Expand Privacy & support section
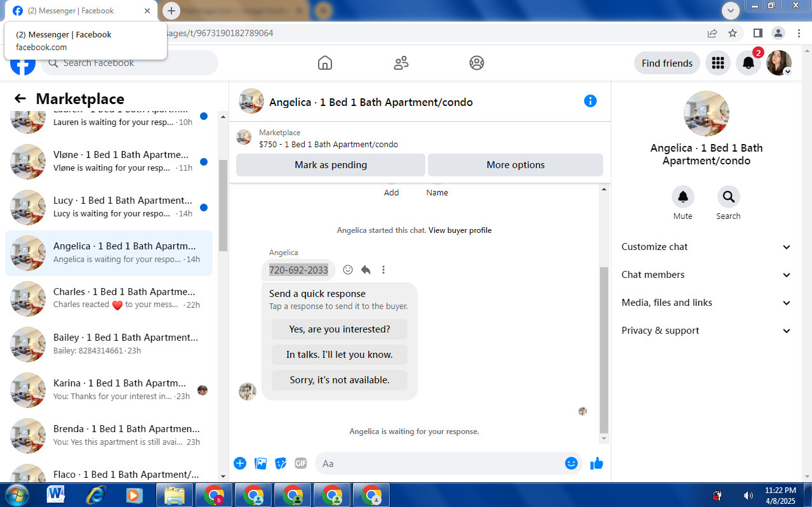This screenshot has width=812, height=507. pos(707,331)
